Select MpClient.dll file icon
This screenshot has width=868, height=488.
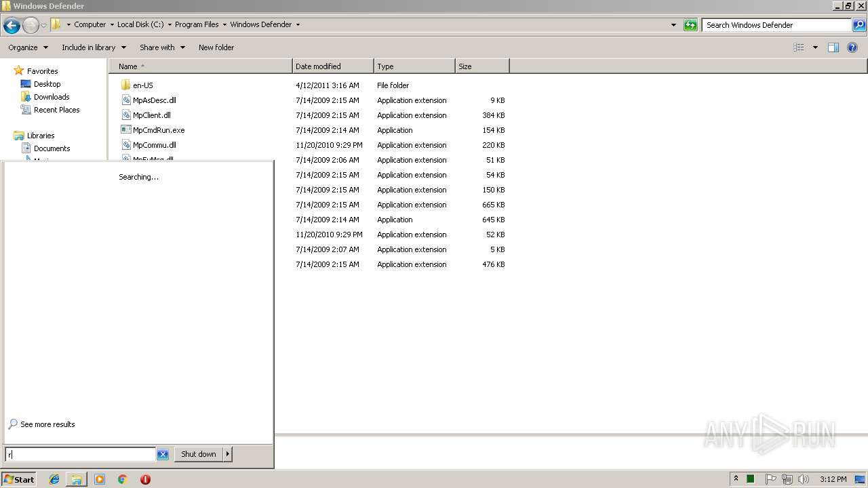coord(125,115)
